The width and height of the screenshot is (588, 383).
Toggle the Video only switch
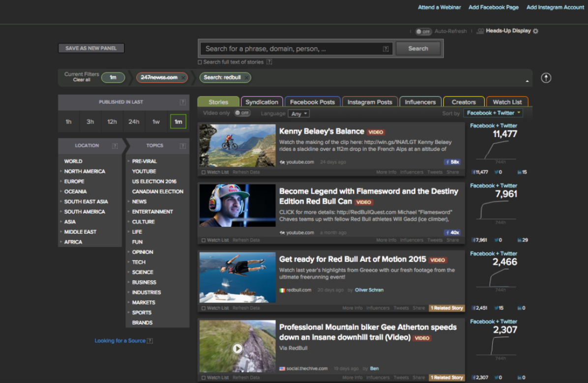242,113
